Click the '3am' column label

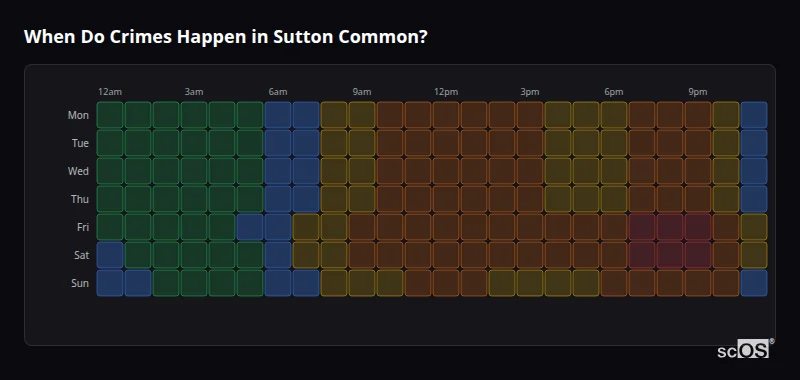[x=194, y=92]
